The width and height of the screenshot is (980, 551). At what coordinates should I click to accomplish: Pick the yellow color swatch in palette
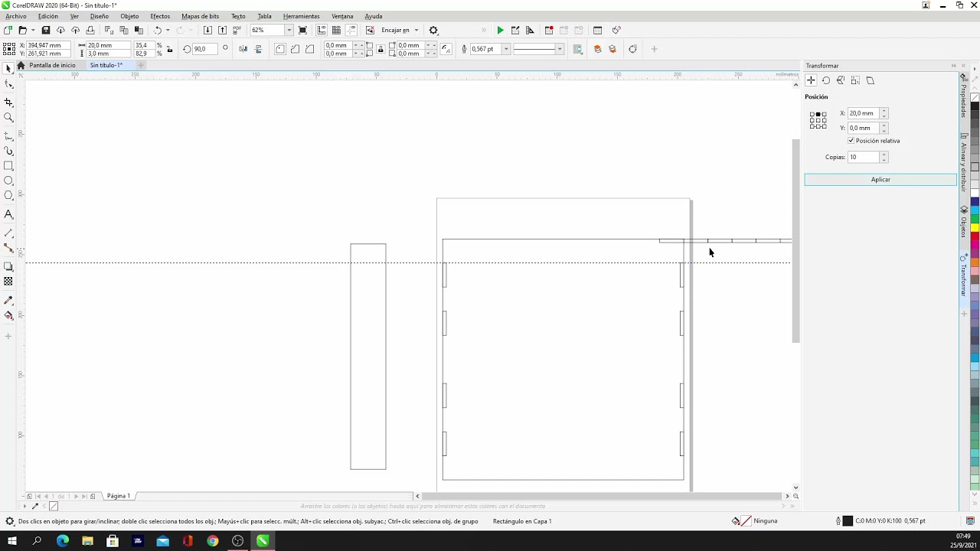coord(975,228)
